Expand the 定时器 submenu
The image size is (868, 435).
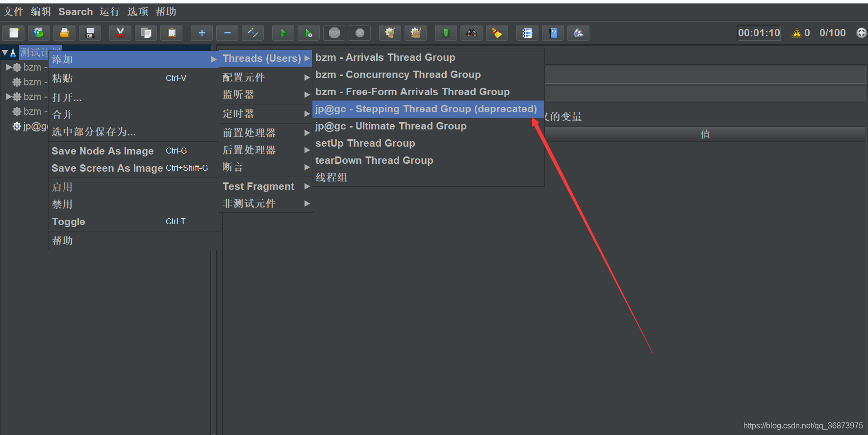point(266,113)
